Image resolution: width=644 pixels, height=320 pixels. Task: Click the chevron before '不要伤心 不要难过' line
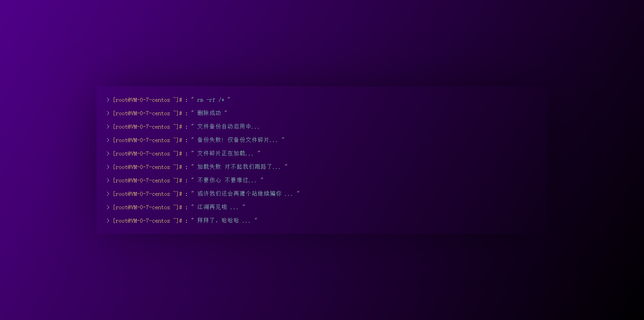pyautogui.click(x=108, y=181)
